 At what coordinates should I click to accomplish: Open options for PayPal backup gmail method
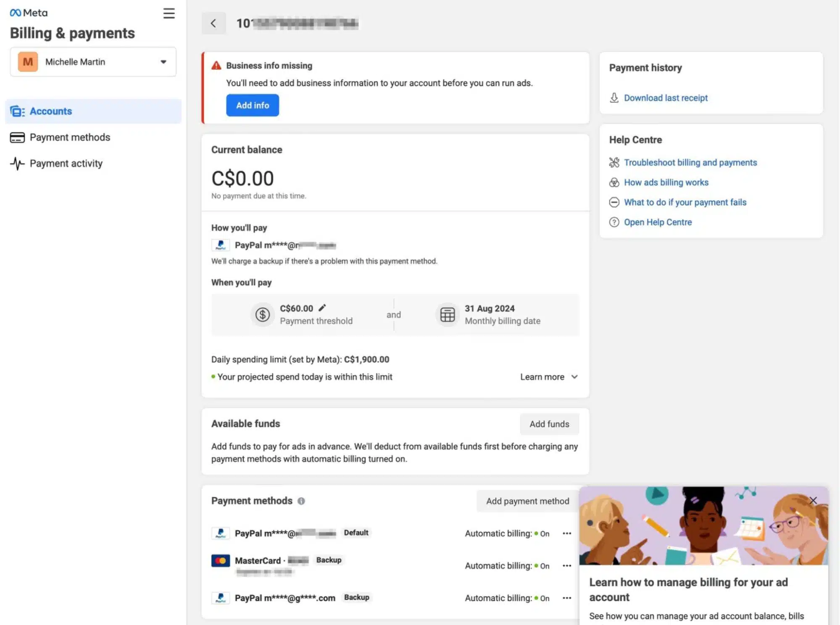(x=566, y=598)
